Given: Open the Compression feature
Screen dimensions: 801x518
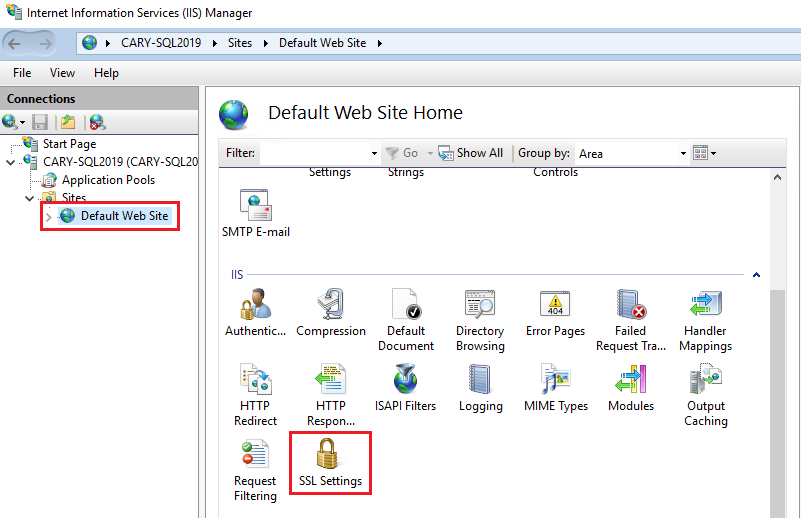Looking at the screenshot, I should point(331,312).
